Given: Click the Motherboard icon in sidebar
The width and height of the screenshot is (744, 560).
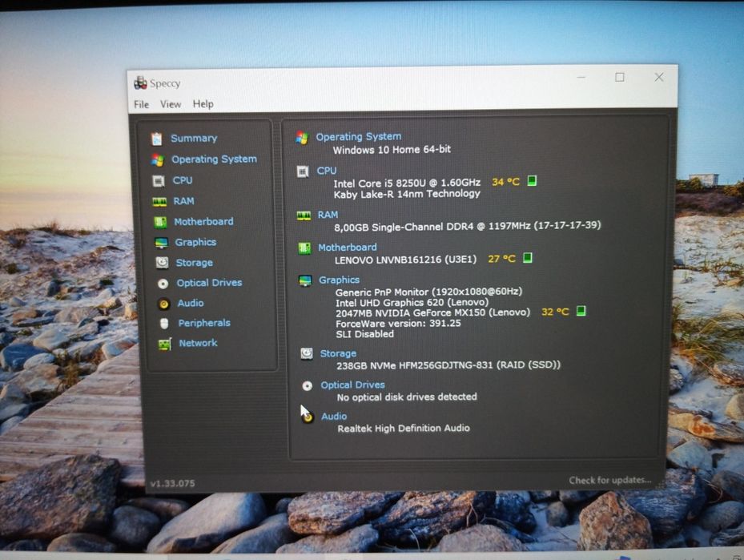Looking at the screenshot, I should pos(160,222).
